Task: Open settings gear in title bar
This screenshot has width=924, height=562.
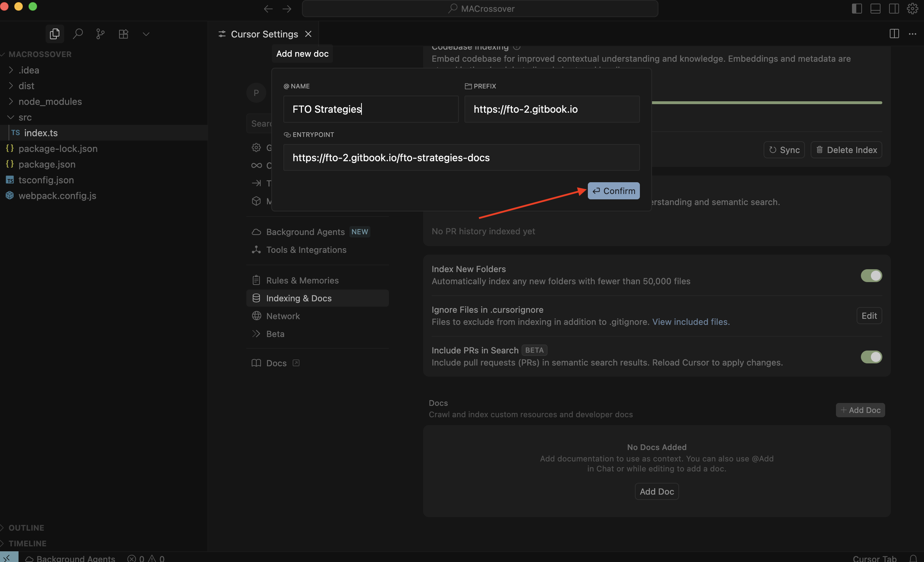Action: point(912,8)
